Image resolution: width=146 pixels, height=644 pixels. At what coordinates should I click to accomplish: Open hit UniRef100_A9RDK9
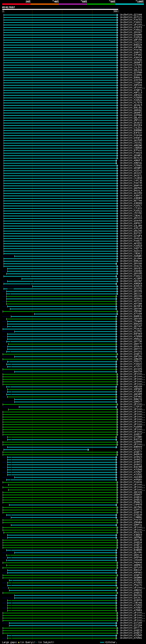[x=131, y=284]
